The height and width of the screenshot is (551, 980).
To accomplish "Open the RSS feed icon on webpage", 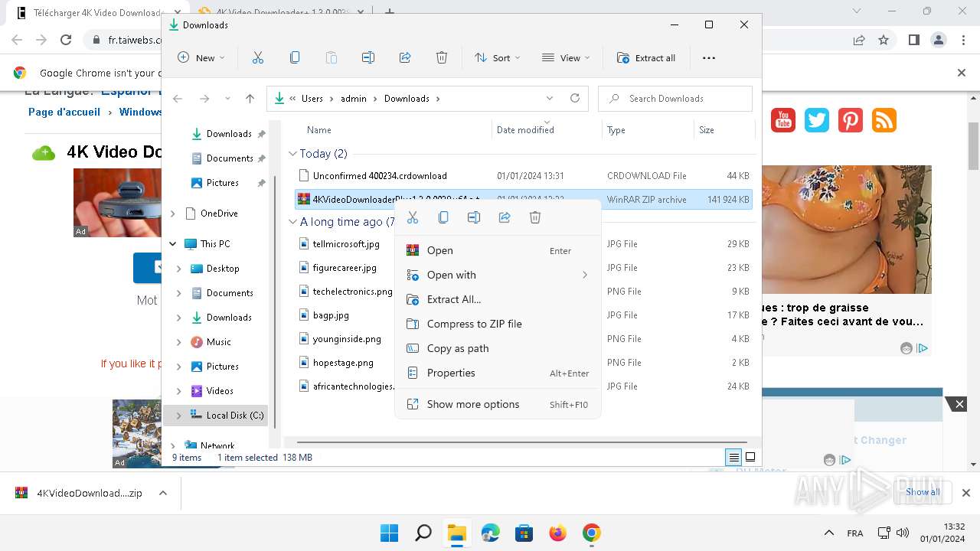I will click(884, 120).
